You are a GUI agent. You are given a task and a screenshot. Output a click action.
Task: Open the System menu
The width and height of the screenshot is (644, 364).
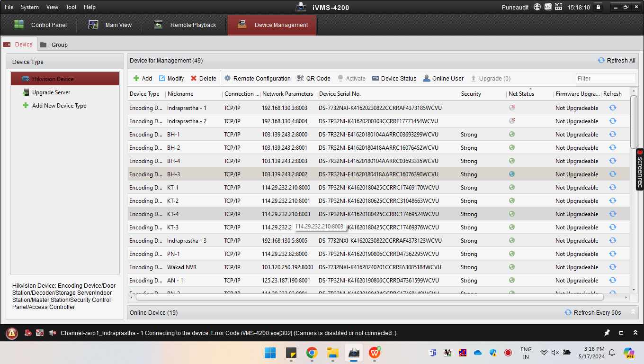point(30,7)
